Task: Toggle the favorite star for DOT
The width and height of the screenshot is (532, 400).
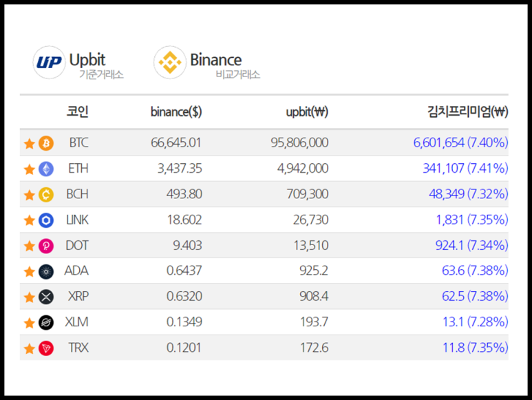Action: tap(30, 246)
